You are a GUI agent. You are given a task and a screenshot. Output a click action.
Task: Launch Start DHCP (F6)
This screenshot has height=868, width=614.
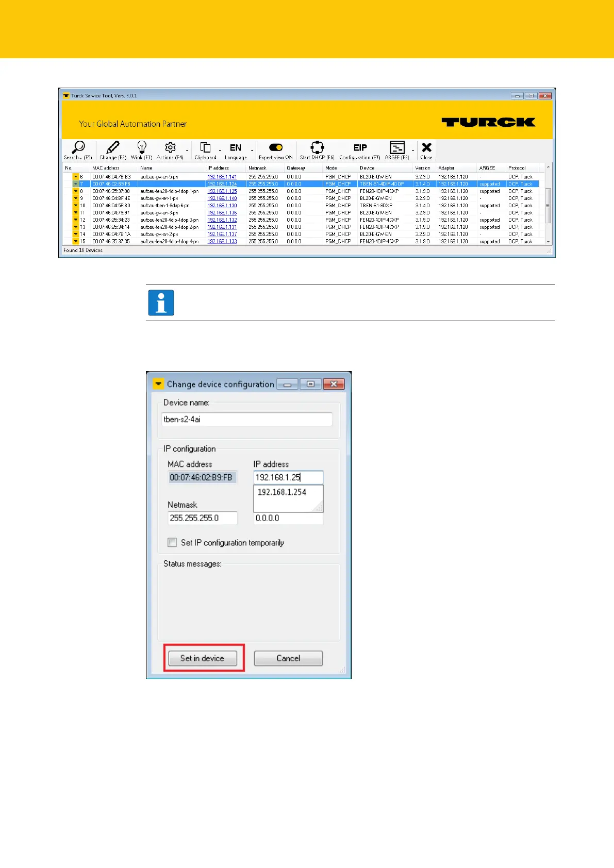[x=317, y=150]
